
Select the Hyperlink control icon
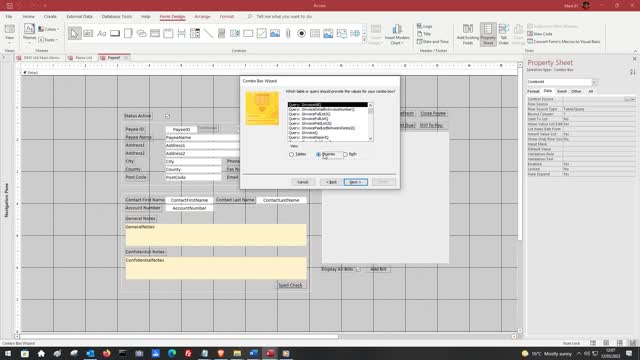(x=142, y=33)
